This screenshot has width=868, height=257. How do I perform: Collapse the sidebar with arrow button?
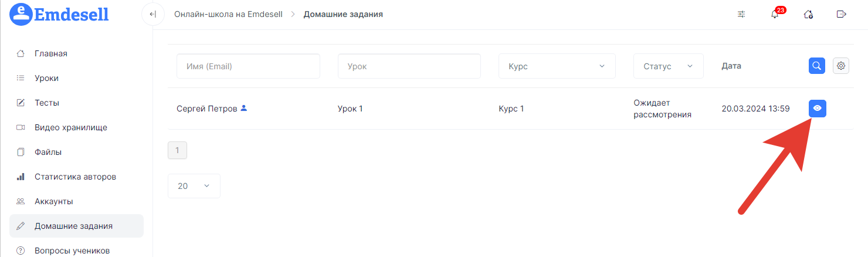click(x=153, y=14)
